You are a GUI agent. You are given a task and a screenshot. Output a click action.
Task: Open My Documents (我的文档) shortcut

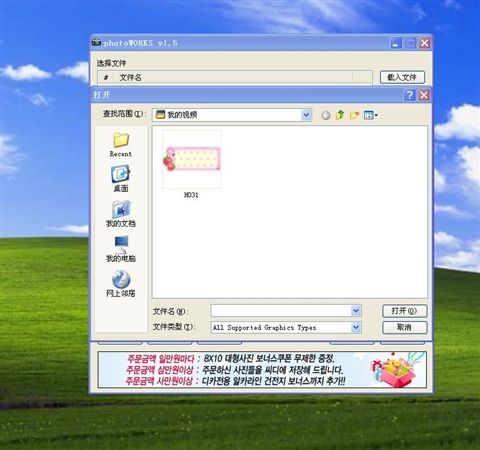(x=121, y=214)
